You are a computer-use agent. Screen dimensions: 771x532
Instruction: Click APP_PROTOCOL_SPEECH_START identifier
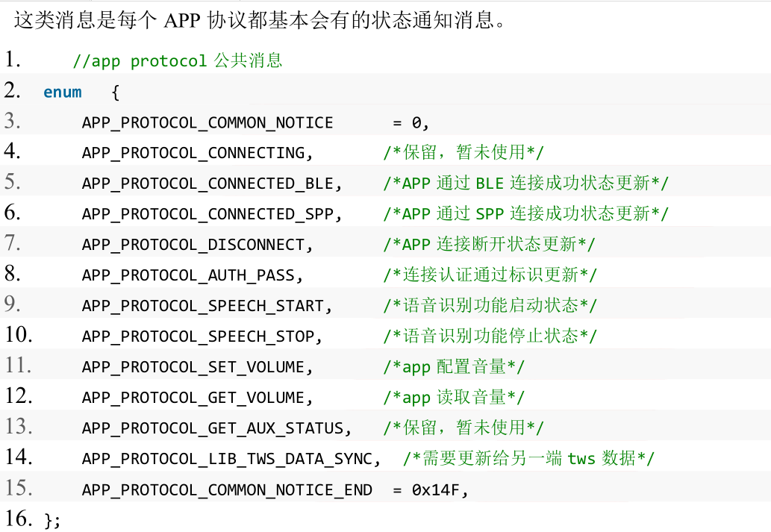click(x=203, y=306)
